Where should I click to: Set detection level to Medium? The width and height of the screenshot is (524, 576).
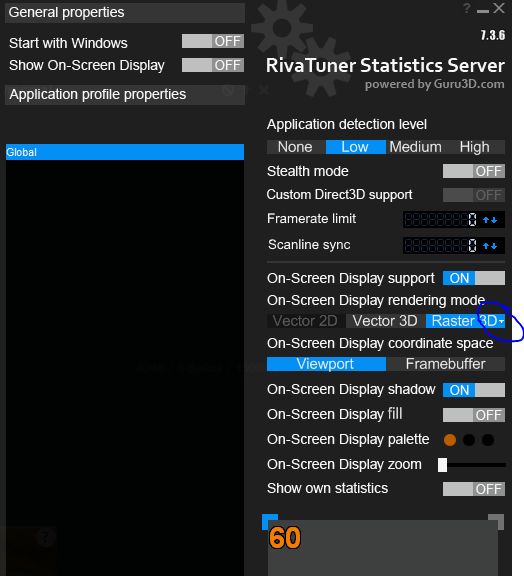[x=415, y=147]
